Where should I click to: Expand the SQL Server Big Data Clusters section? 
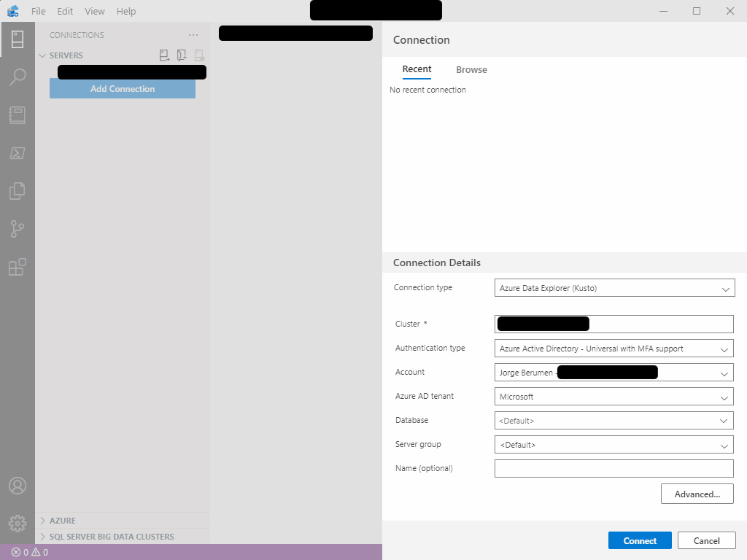tap(109, 537)
